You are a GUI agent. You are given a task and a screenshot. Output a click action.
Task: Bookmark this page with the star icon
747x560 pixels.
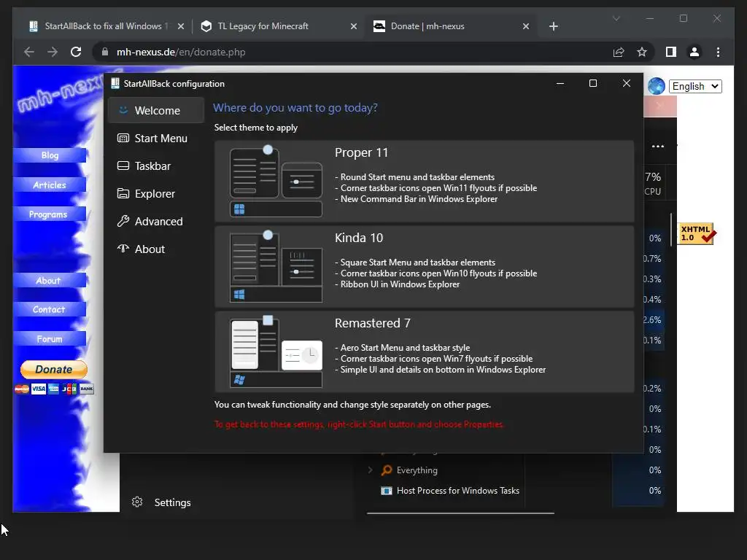[x=642, y=52]
